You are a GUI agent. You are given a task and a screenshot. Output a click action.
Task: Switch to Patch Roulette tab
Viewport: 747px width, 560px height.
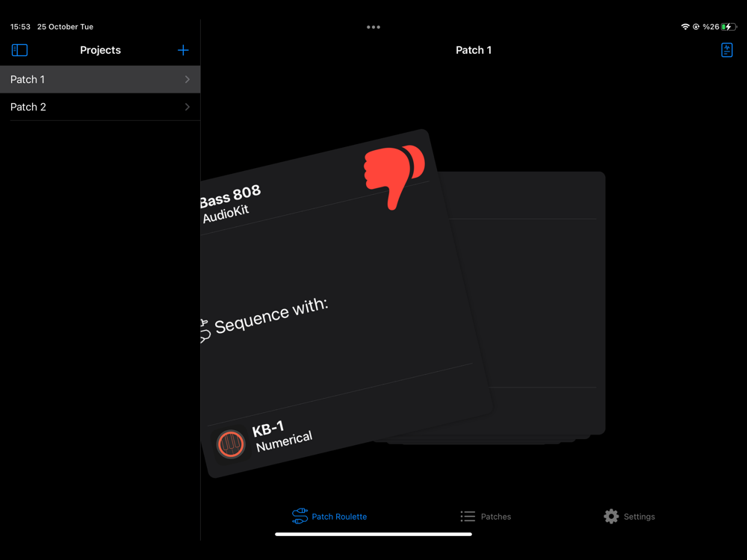point(329,516)
